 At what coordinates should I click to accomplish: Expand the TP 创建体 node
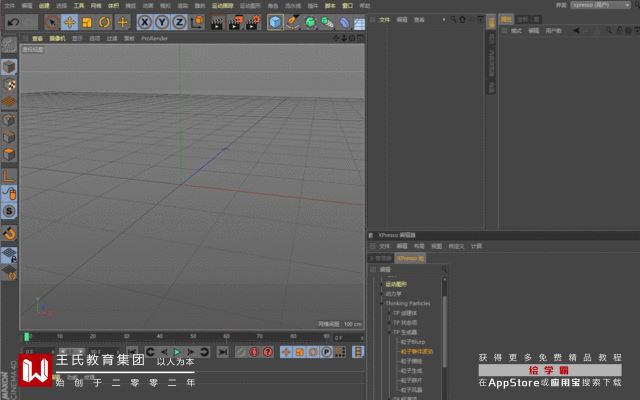(389, 313)
